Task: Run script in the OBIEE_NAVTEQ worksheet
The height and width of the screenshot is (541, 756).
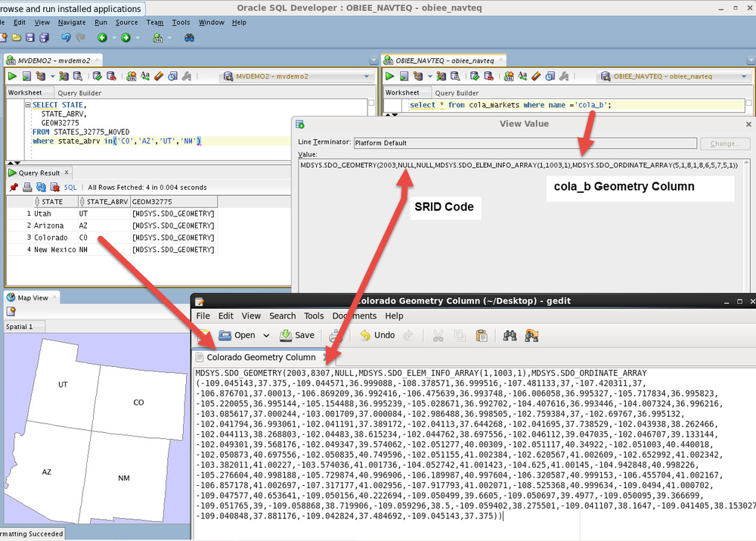Action: (404, 76)
